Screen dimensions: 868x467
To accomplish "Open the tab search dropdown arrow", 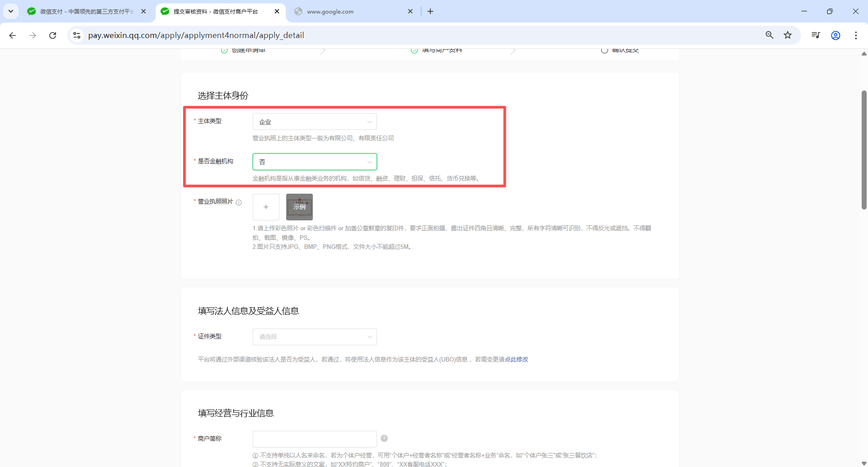I will [11, 11].
